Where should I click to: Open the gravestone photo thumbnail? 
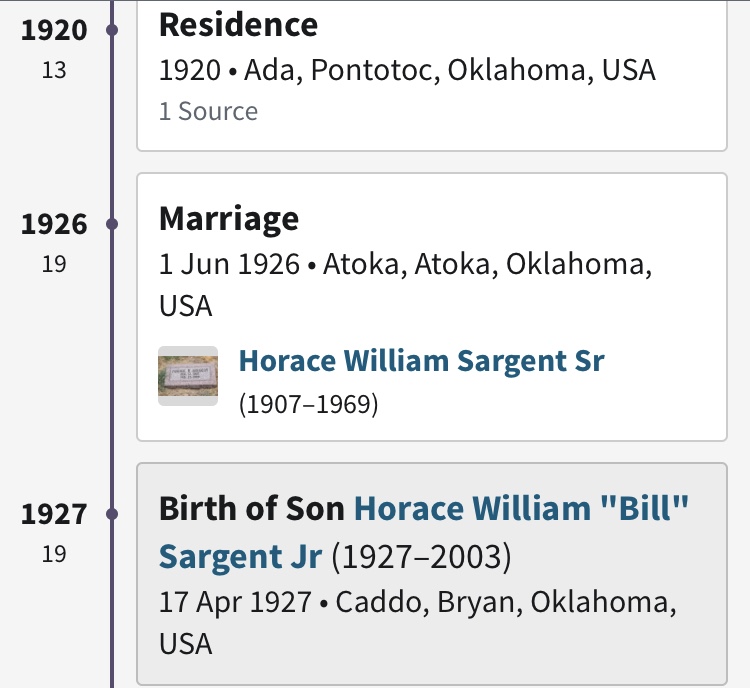tap(188, 376)
